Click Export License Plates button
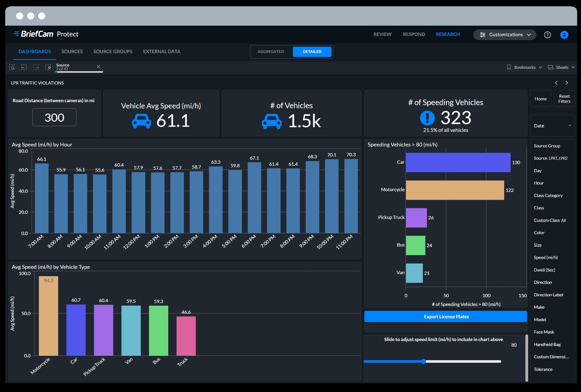 tap(446, 317)
